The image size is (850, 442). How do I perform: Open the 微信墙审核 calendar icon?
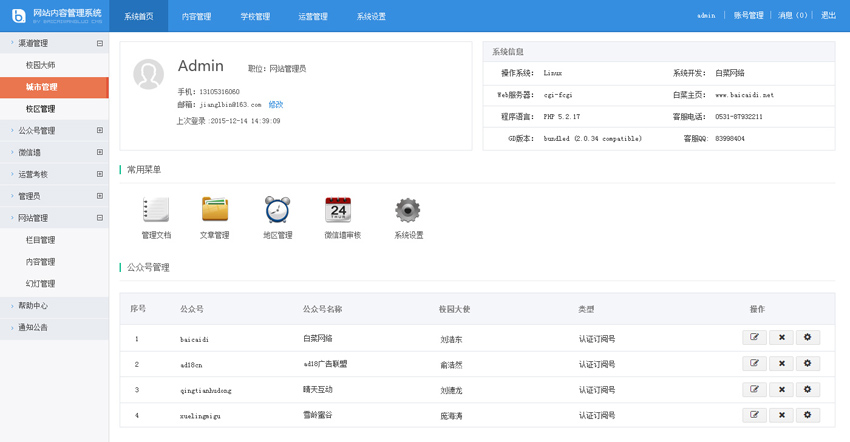tap(339, 210)
